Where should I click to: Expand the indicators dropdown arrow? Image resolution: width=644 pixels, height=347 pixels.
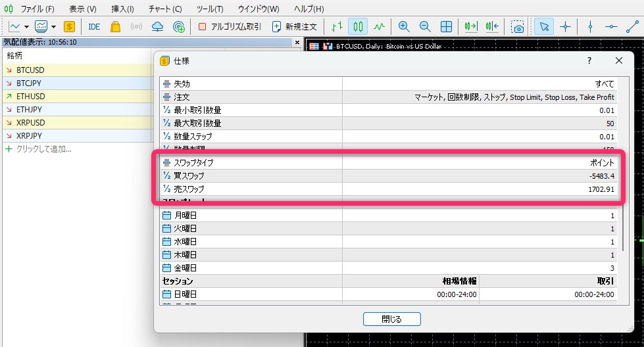click(53, 27)
